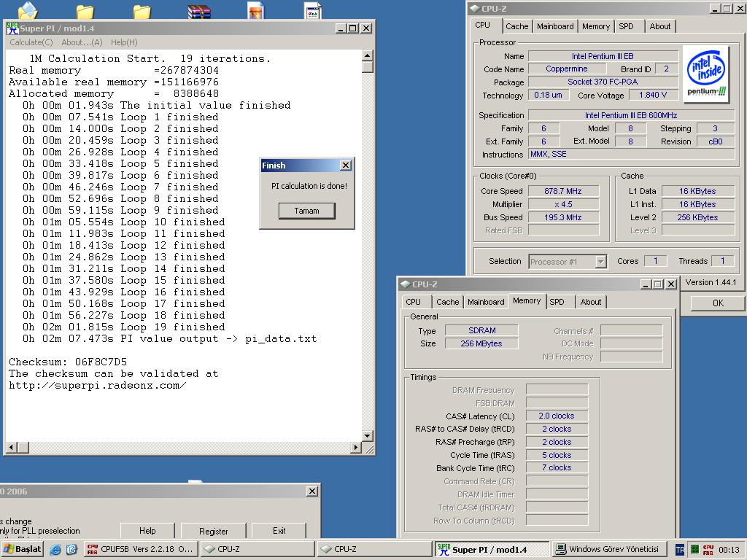This screenshot has width=747, height=560.
Task: Click the taskbar clock showing 00:13
Action: (729, 550)
